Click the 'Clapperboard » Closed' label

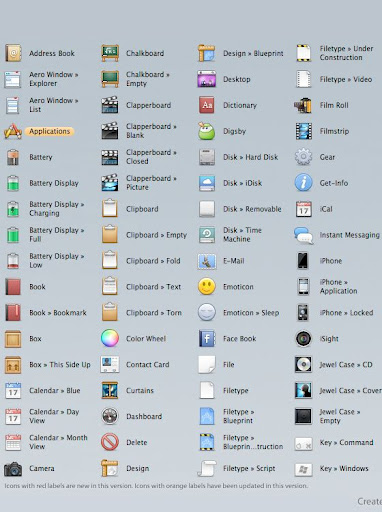tap(151, 157)
